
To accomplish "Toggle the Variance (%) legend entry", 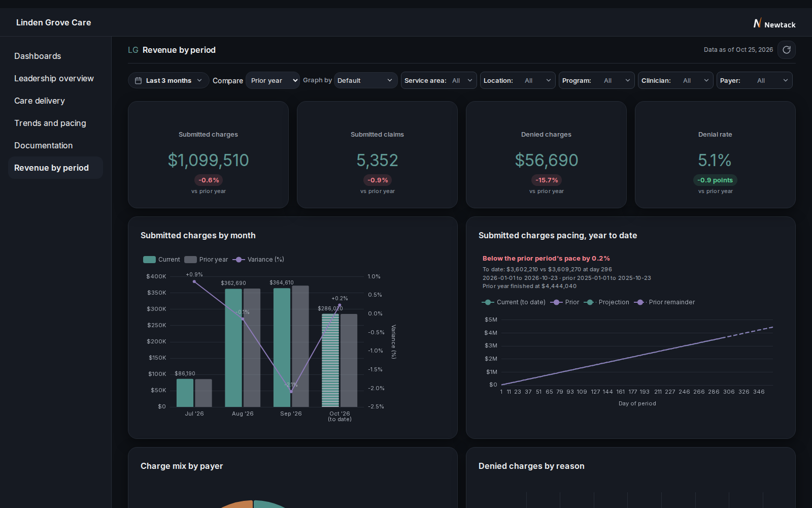I will [x=258, y=260].
